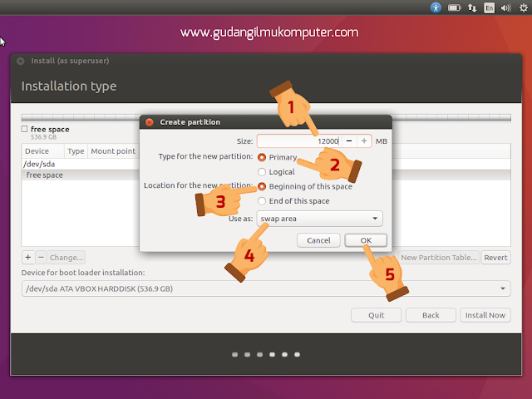
Task: Check the battery status indicator
Action: [x=454, y=7]
